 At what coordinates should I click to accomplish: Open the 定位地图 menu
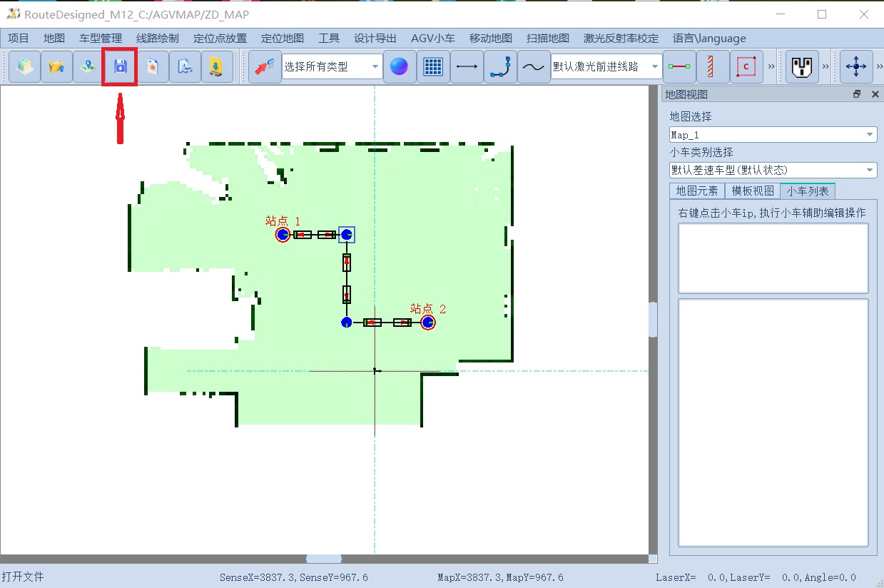pyautogui.click(x=283, y=39)
